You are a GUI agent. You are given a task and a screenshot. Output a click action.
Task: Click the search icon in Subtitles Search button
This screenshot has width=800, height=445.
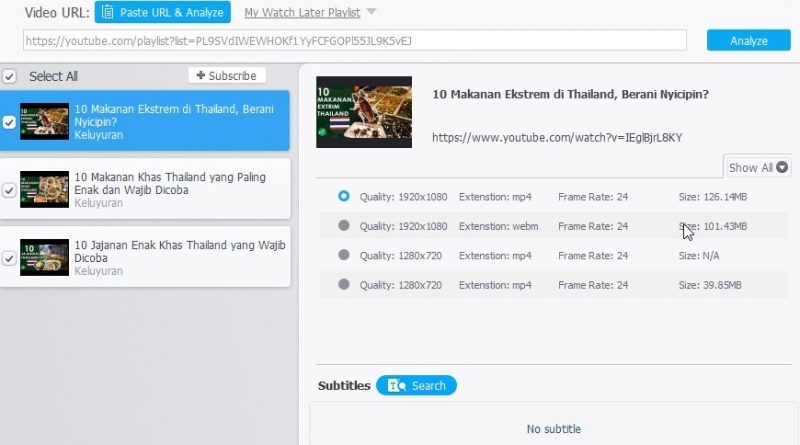pyautogui.click(x=397, y=386)
